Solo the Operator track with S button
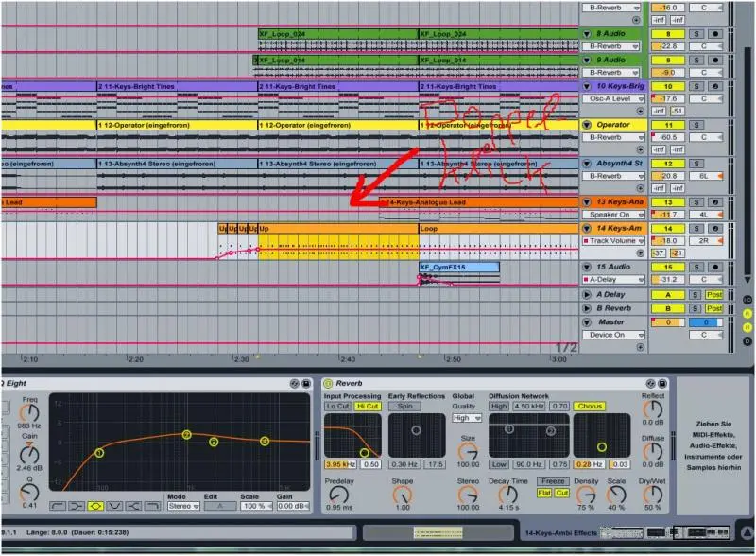 (696, 125)
